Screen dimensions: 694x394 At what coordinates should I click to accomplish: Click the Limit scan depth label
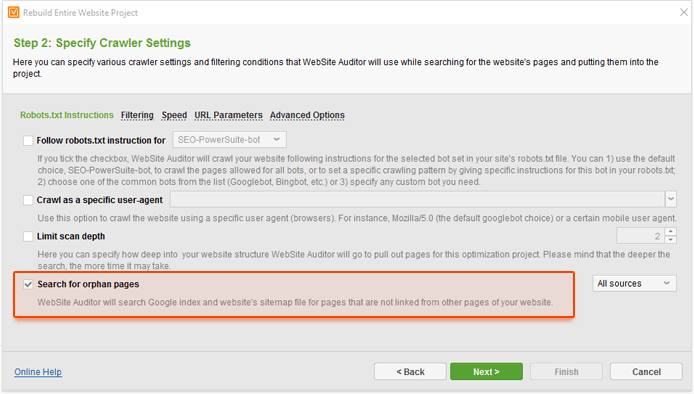(71, 236)
